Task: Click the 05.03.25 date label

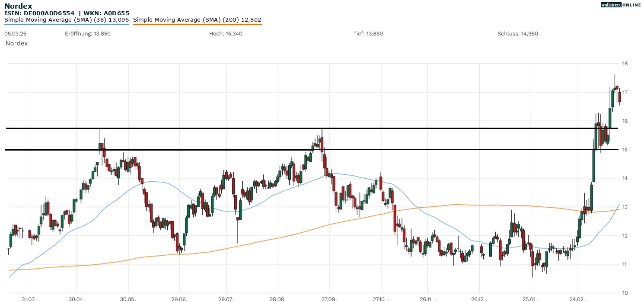Action: click(14, 34)
